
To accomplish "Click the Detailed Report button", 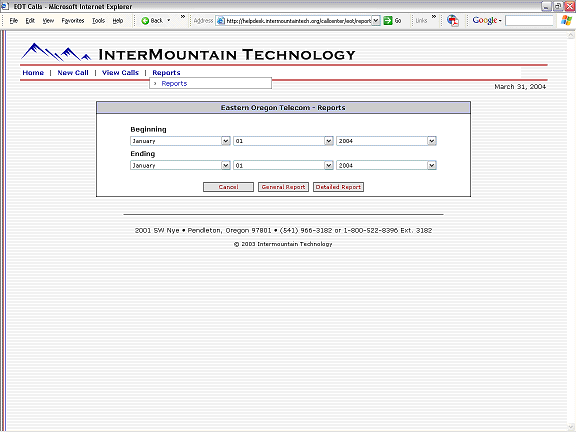I will pos(338,187).
